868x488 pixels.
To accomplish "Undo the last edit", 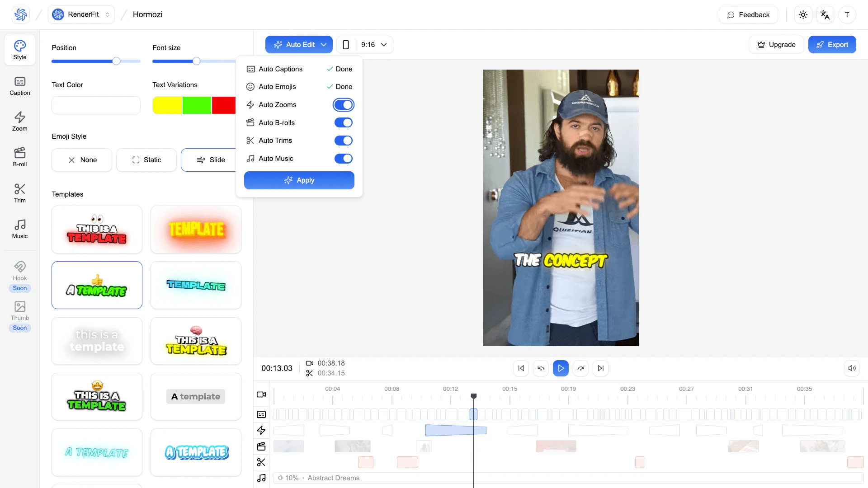I will (541, 368).
